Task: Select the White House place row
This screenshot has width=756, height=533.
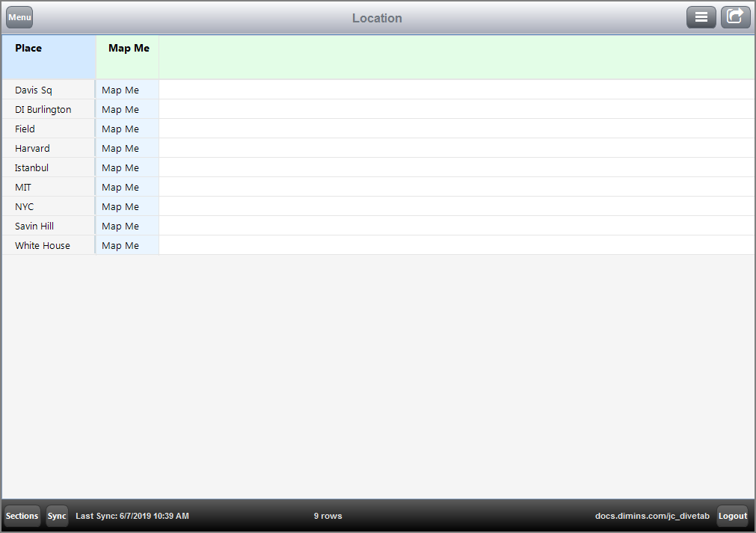Action: (43, 246)
